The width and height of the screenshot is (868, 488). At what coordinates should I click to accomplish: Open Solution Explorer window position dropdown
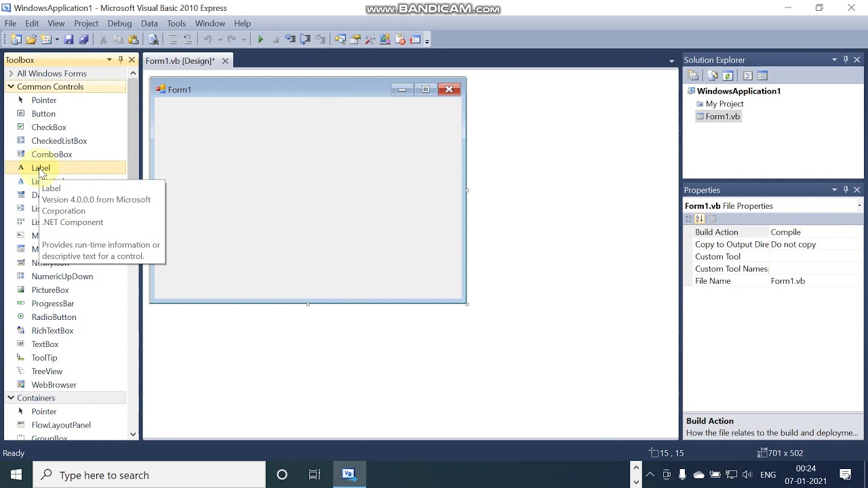[x=834, y=60]
